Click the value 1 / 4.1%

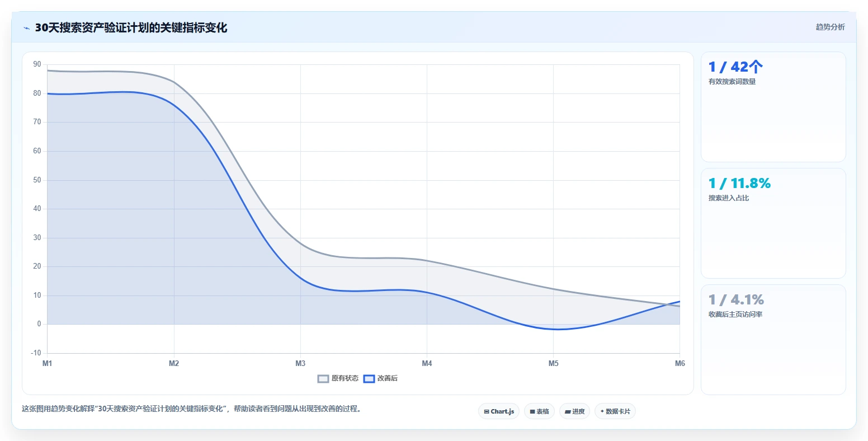(x=736, y=299)
